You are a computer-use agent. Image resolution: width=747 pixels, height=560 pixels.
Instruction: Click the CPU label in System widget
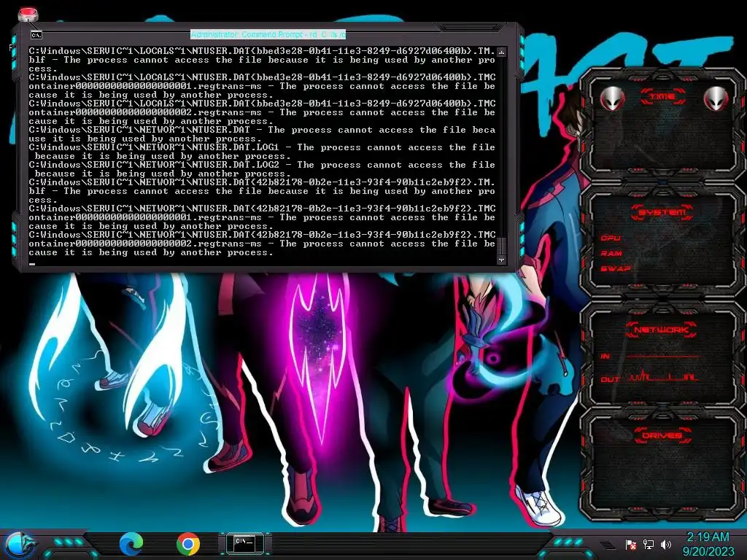click(x=611, y=238)
